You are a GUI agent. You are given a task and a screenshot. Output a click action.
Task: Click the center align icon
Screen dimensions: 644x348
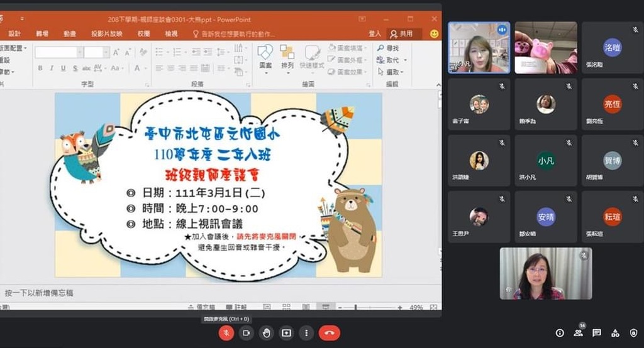(x=171, y=68)
